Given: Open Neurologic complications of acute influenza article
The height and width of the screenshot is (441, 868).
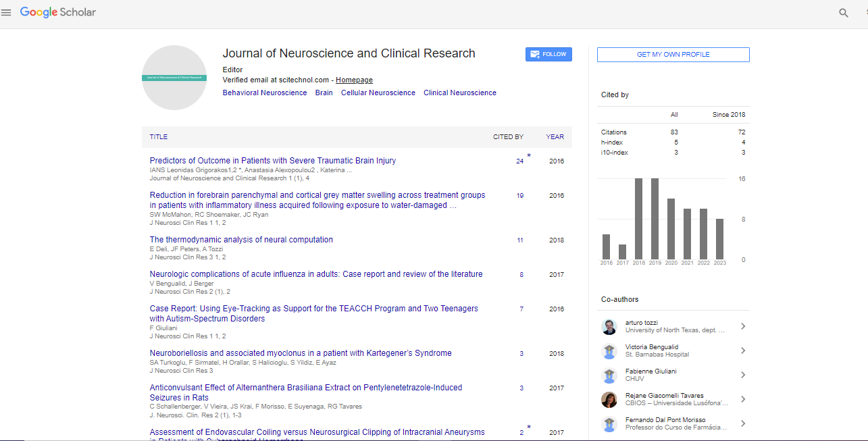Looking at the screenshot, I should 316,274.
